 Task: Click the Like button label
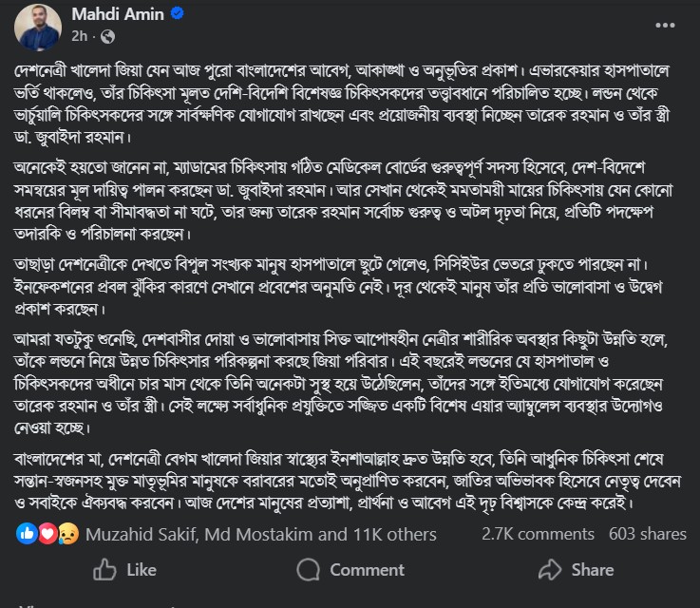[x=141, y=570]
